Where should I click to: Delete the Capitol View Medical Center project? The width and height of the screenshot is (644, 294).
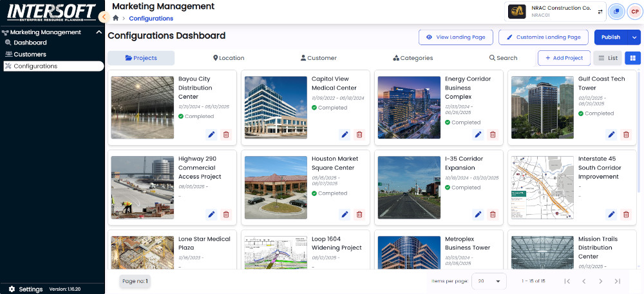(359, 135)
